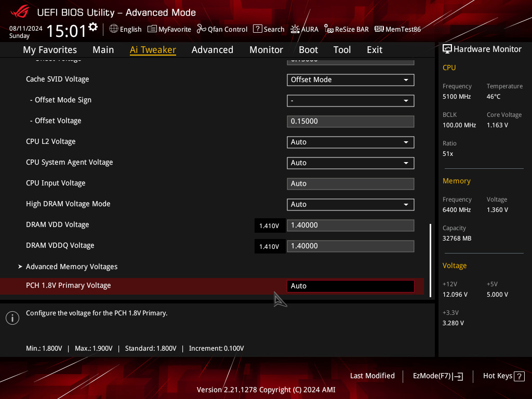
Task: Open the Offset Mode Sign dropdown
Action: (x=351, y=101)
